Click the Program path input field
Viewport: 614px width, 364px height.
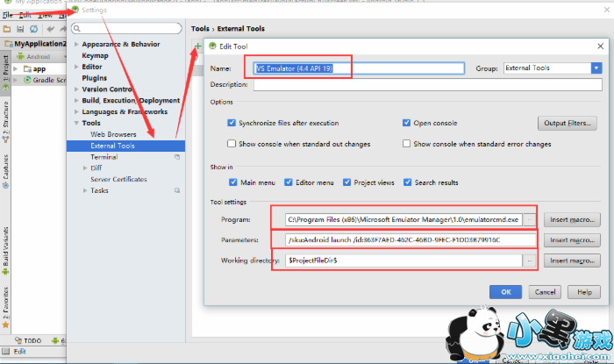404,219
